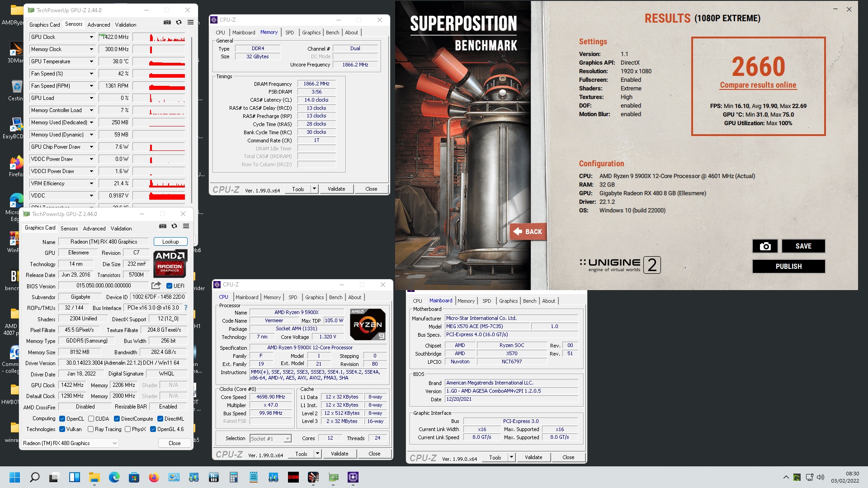Screen dimensions: 868x488
Task: Open CPU-Z taskbar icon
Action: (x=353, y=477)
